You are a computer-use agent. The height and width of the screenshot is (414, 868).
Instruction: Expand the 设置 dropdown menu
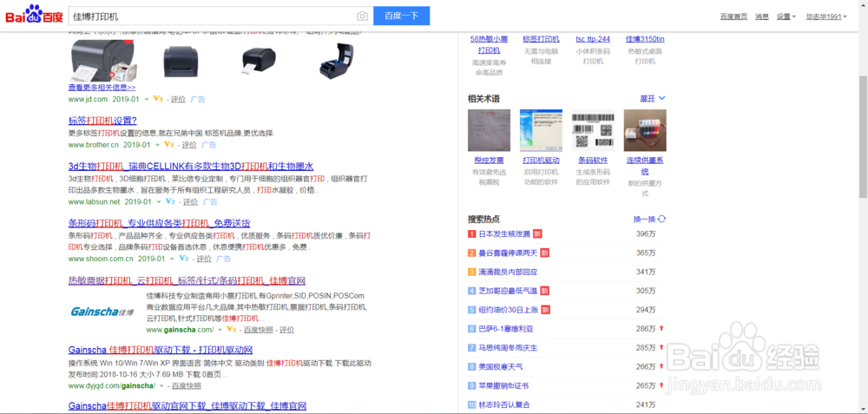coord(786,16)
